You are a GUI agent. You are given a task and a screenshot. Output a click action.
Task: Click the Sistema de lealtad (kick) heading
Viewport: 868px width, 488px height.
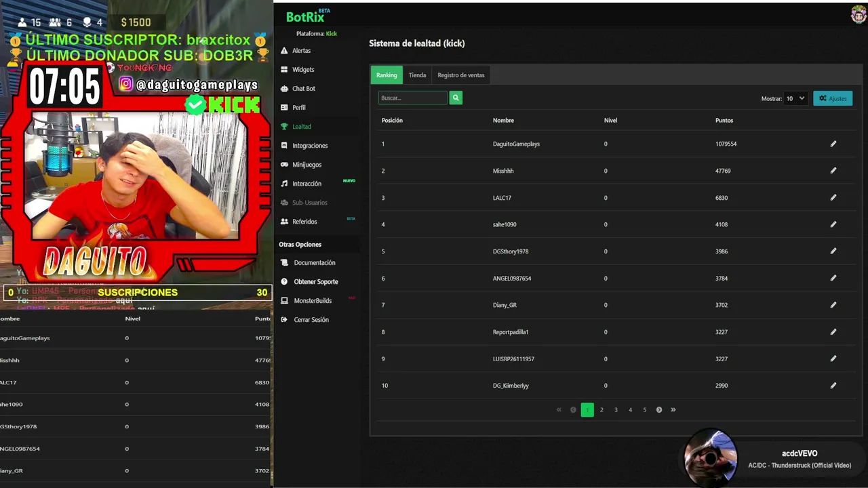pos(417,43)
